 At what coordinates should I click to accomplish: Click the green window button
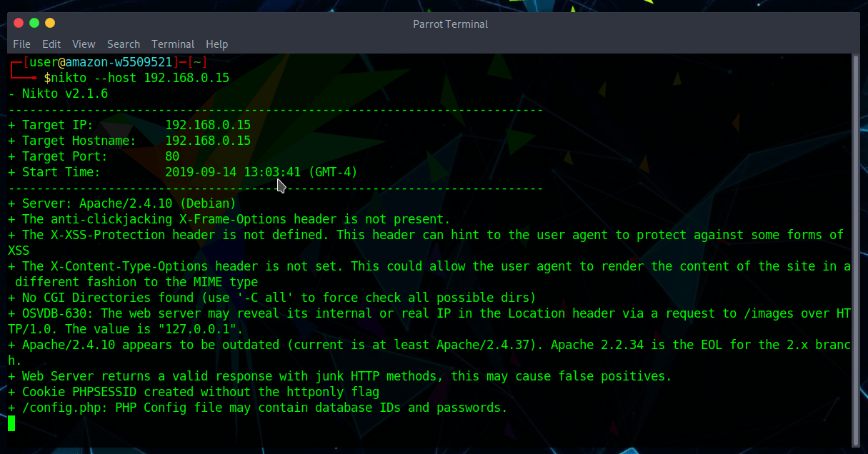(x=34, y=24)
